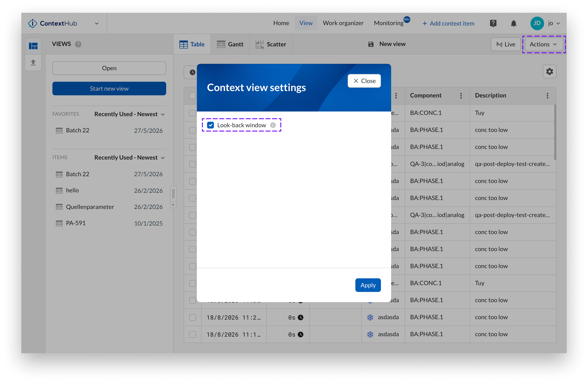This screenshot has width=588, height=383.
Task: Click Add context item link
Action: pyautogui.click(x=448, y=23)
